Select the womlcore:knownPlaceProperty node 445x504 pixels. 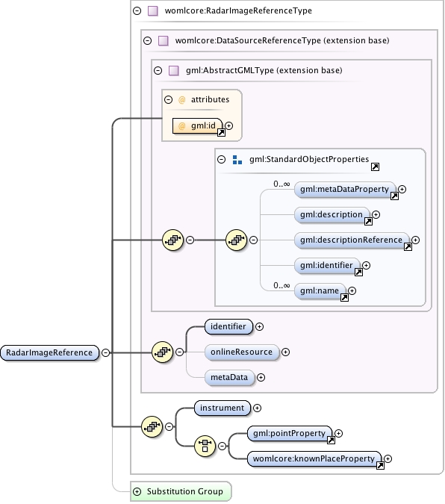point(314,459)
